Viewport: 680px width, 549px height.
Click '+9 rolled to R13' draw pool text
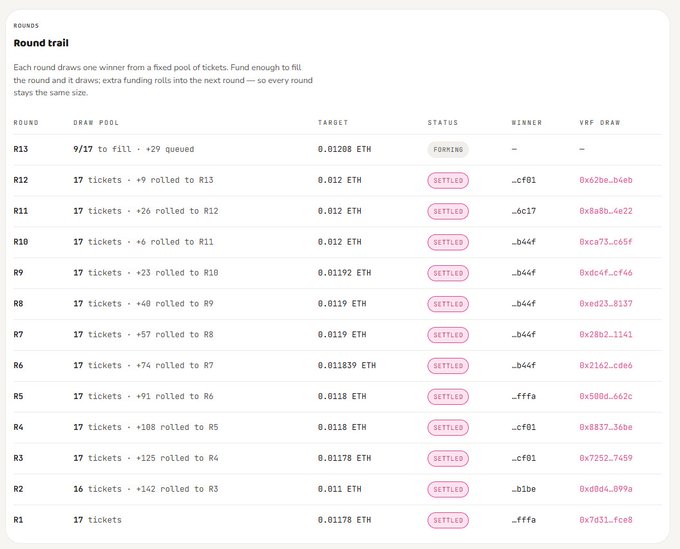tap(175, 180)
